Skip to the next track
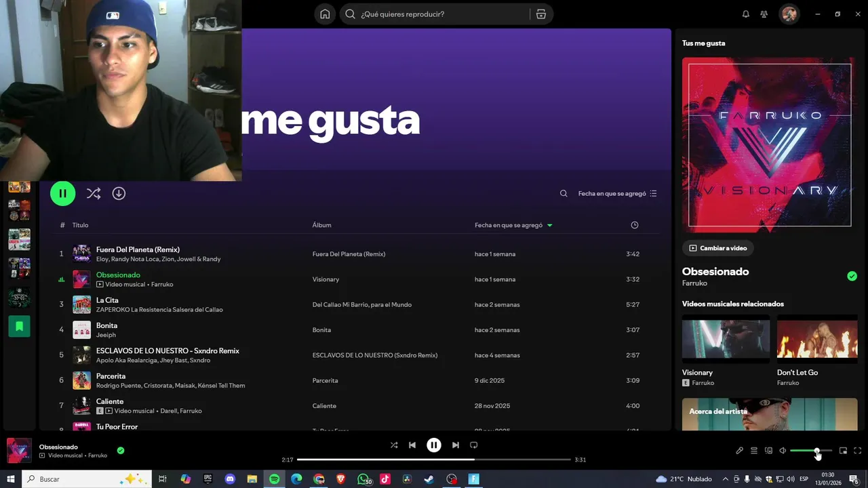Viewport: 868px width, 488px height. tap(456, 445)
